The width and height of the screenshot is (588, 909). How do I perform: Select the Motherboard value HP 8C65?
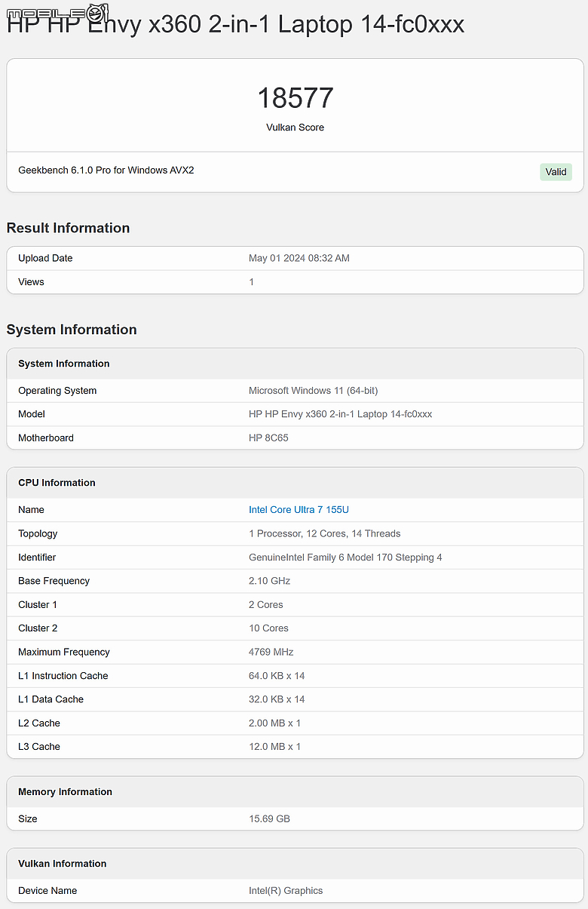tap(268, 438)
